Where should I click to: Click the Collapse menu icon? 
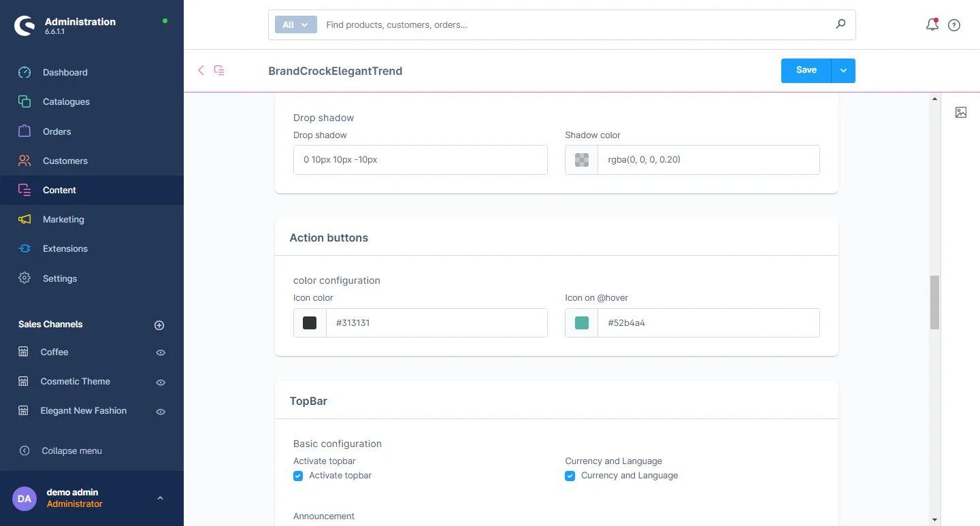coord(24,450)
